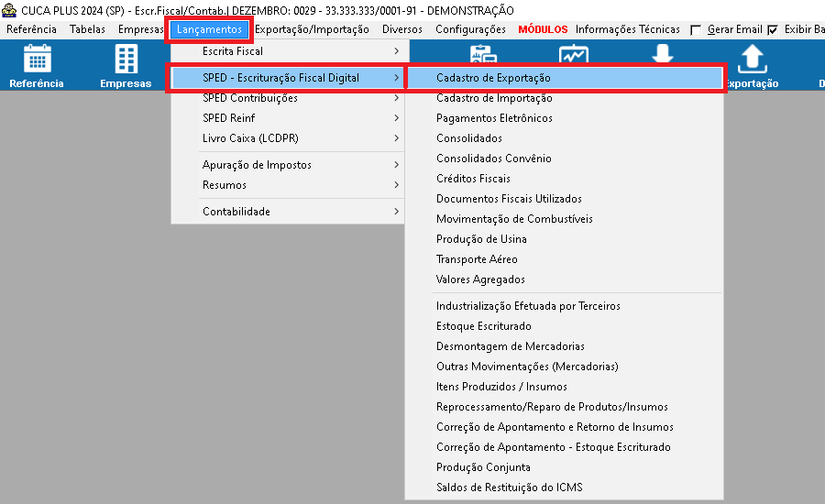This screenshot has width=825, height=504.
Task: Expand Livro Caixa (LCDPR) submenu arrow
Action: (x=396, y=137)
